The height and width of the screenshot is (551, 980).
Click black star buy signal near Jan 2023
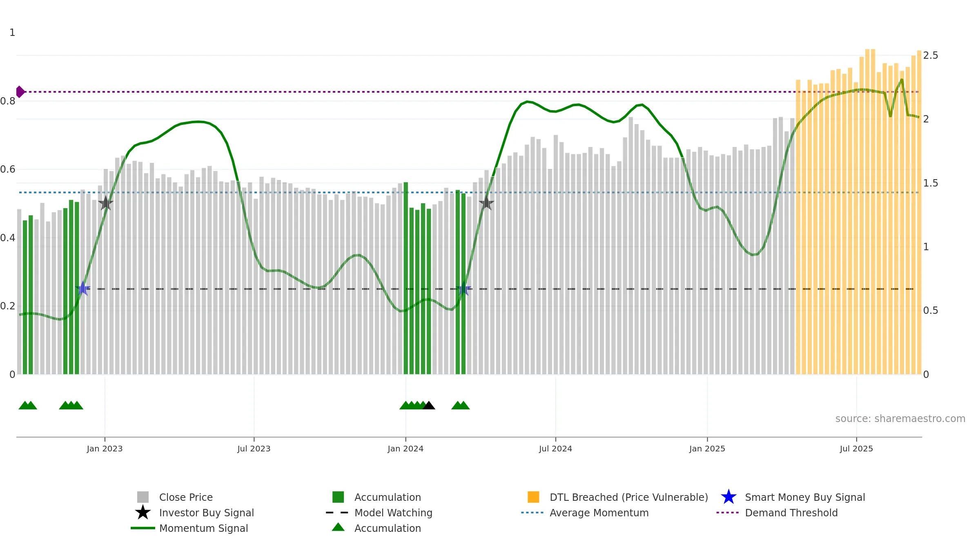[x=106, y=203]
